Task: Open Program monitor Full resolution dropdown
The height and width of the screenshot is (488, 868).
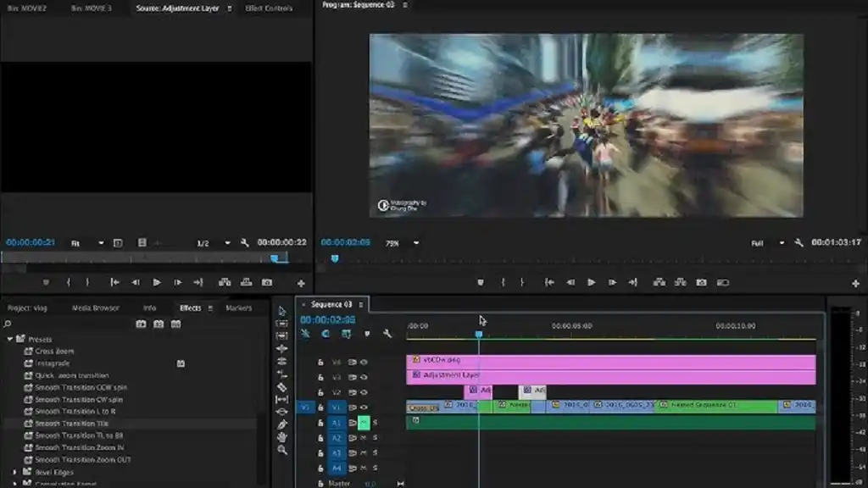Action: tap(768, 243)
